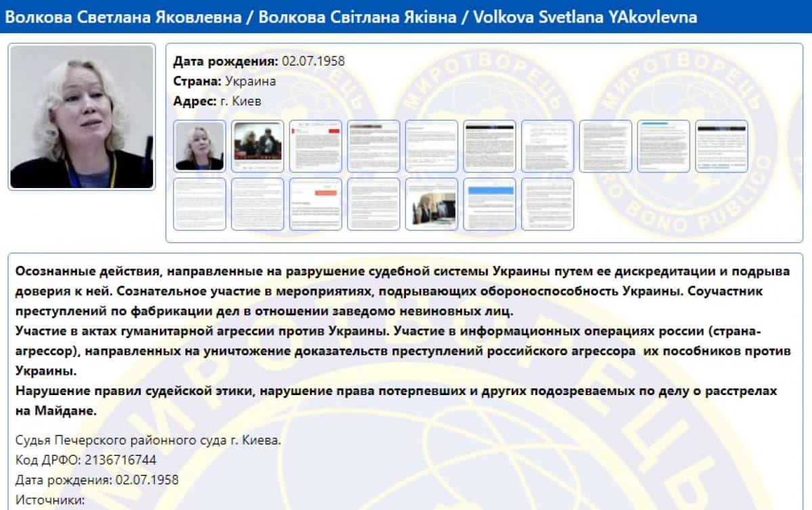Image resolution: width=812 pixels, height=510 pixels.
Task: Click the line 'на Майдане.'
Action: (x=56, y=411)
